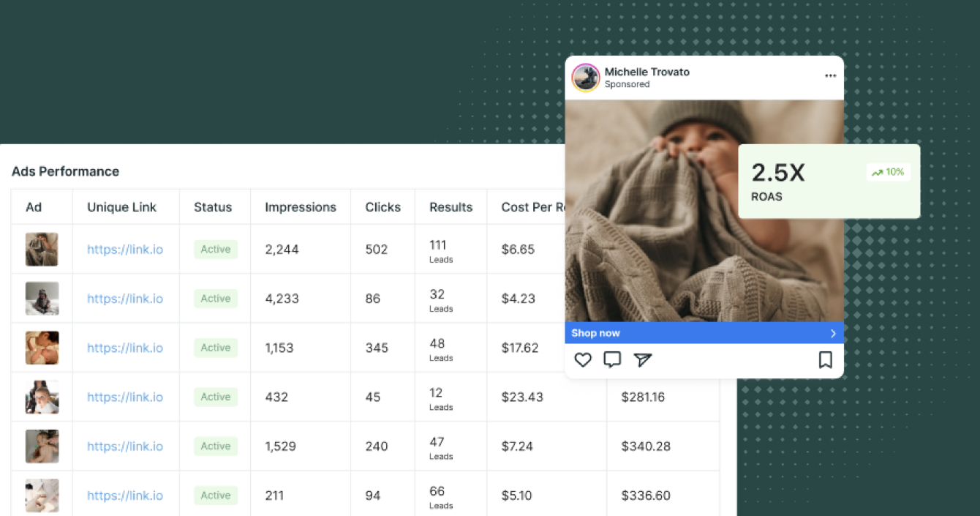Share the post using paper plane icon

click(x=642, y=359)
